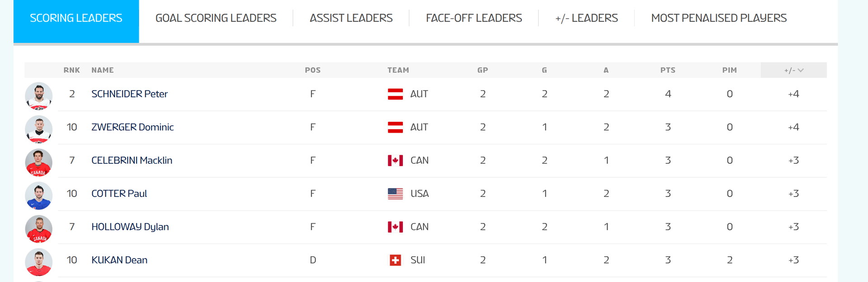Open Peter Schneider's player photo
Image resolution: width=868 pixels, height=282 pixels.
(39, 96)
